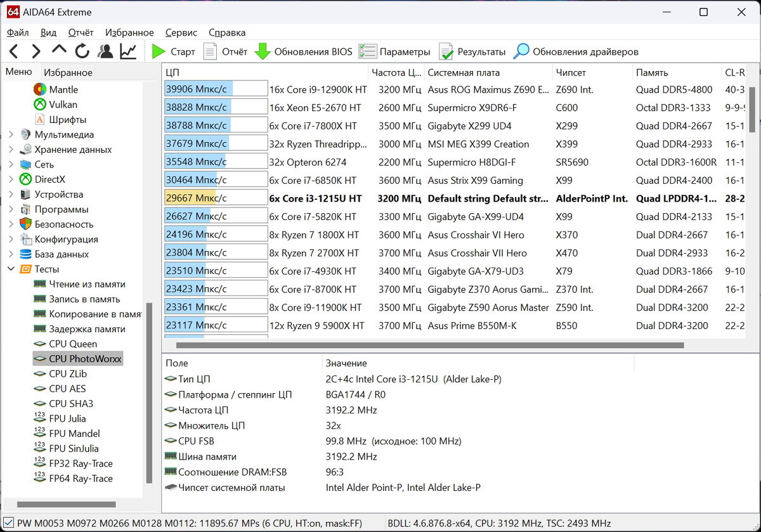Screen dimensions: 761x532
Task: Expand the База данных node
Action: (11, 254)
